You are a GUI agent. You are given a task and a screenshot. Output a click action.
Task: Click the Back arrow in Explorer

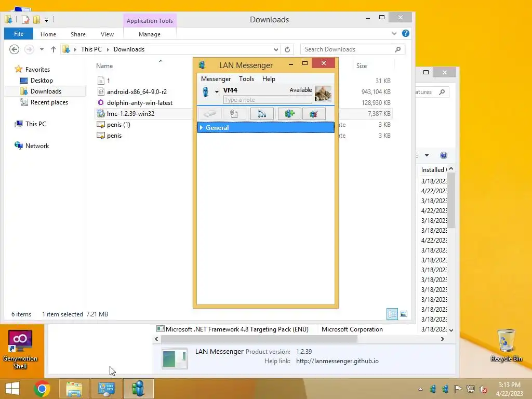pos(14,49)
